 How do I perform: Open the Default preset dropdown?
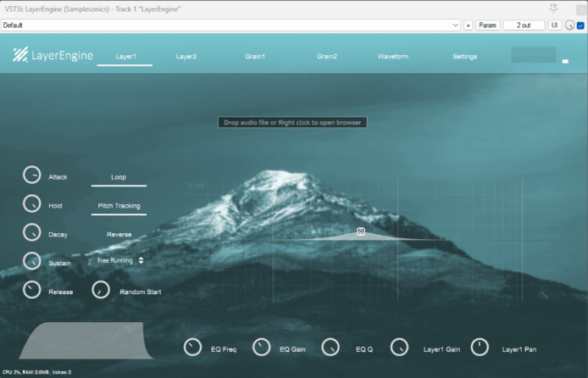(x=230, y=25)
